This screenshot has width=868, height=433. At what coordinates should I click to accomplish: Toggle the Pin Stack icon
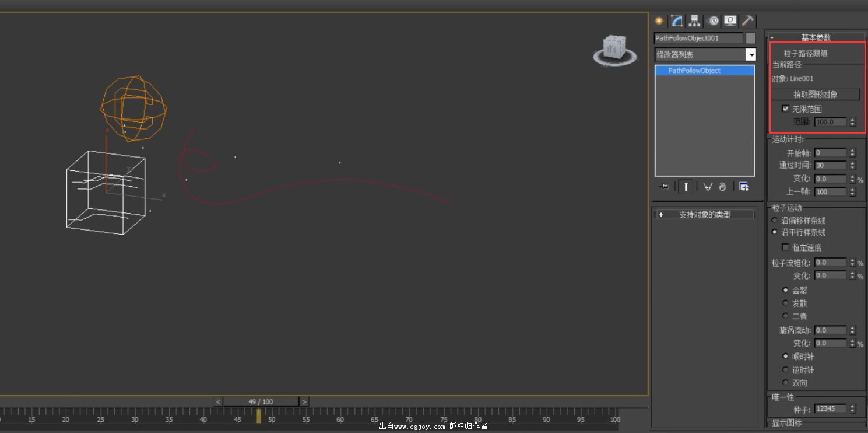click(x=663, y=187)
